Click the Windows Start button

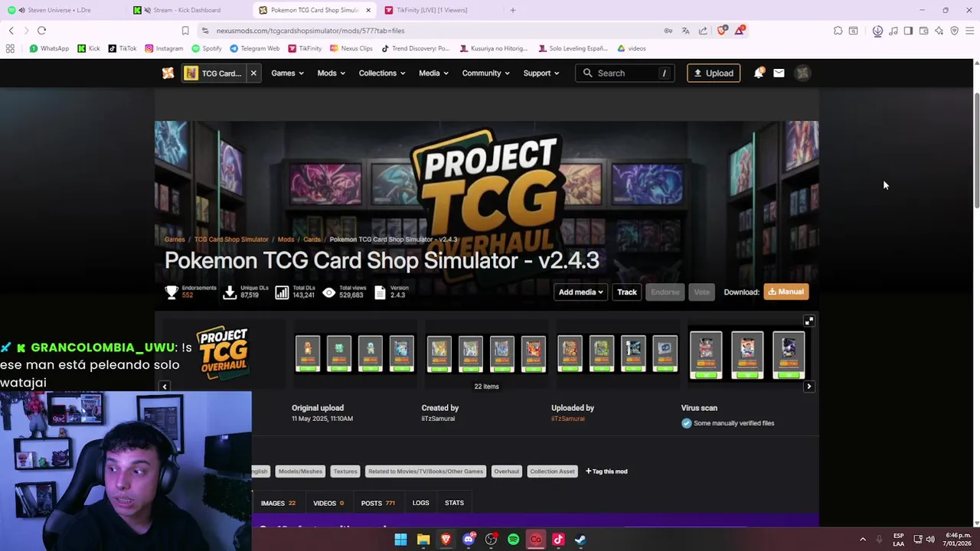point(400,540)
